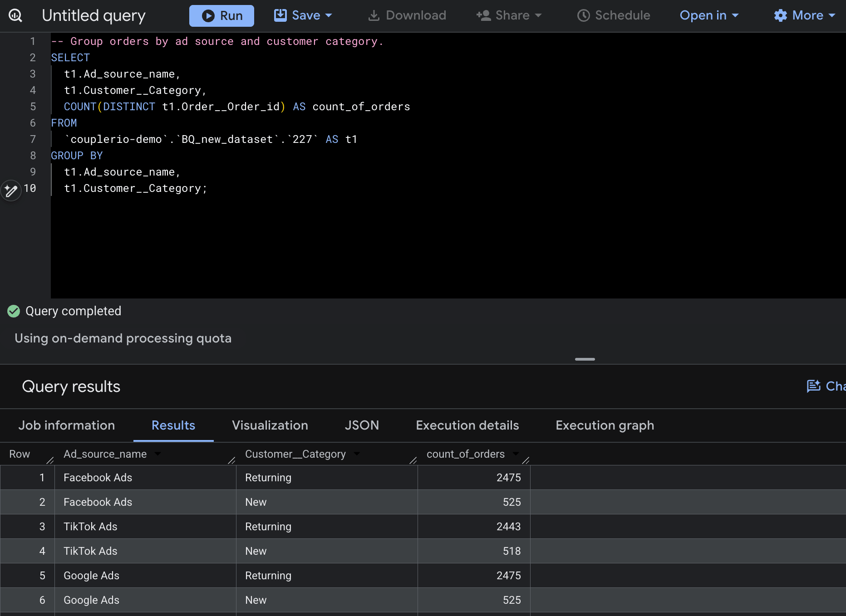Open the Ad_source_name column menu arrow
Image resolution: width=846 pixels, height=616 pixels.
tap(157, 454)
